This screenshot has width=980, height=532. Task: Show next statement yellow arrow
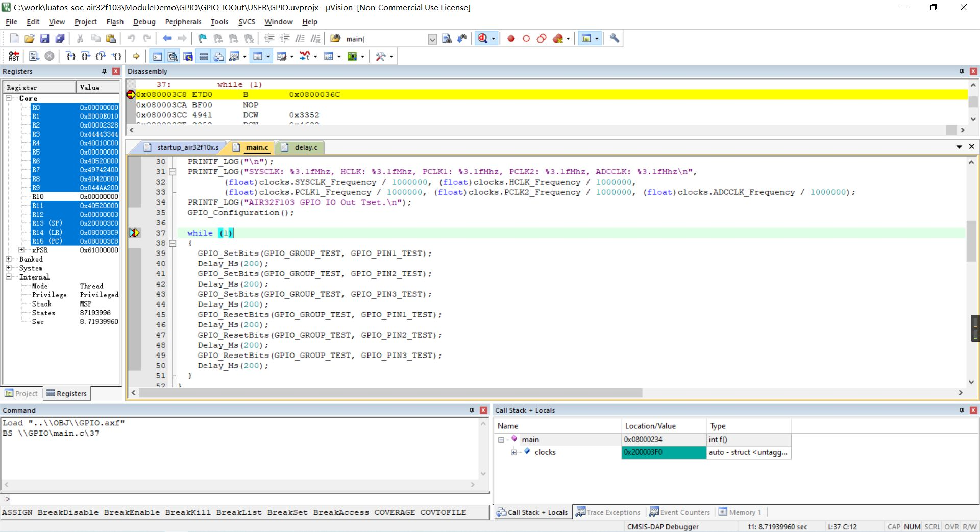[x=136, y=56]
